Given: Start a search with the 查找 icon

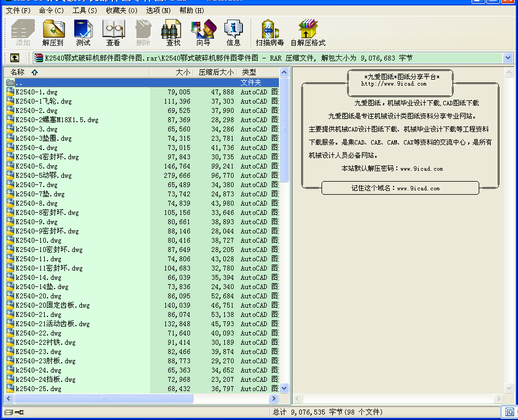Looking at the screenshot, I should [171, 32].
